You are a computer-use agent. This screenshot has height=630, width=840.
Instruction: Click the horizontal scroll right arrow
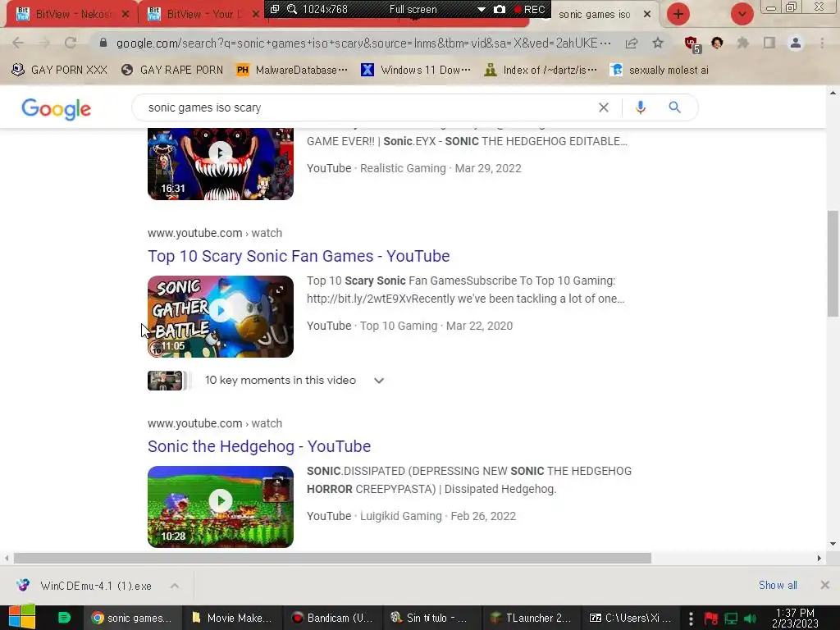tap(819, 558)
